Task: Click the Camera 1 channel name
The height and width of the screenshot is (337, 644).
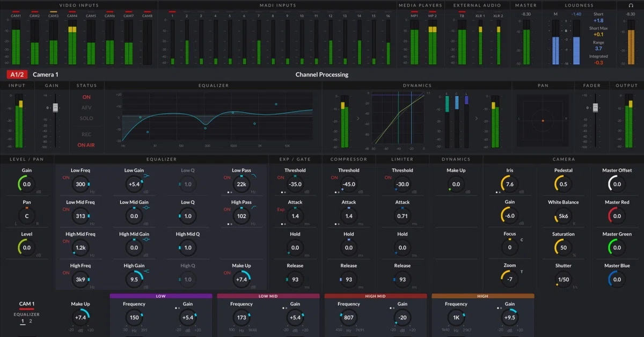Action: pos(45,75)
